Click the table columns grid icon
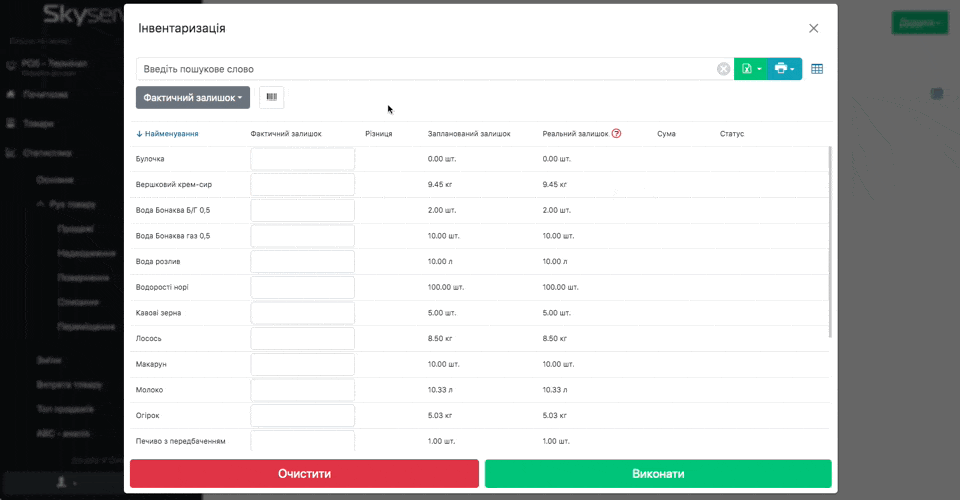This screenshot has height=500, width=960. (x=817, y=69)
